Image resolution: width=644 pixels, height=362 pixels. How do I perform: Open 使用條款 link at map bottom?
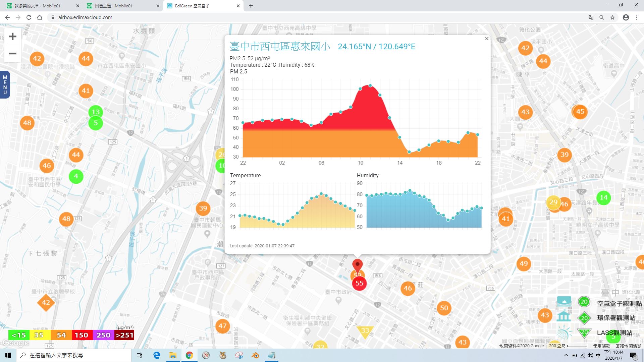pos(601,346)
